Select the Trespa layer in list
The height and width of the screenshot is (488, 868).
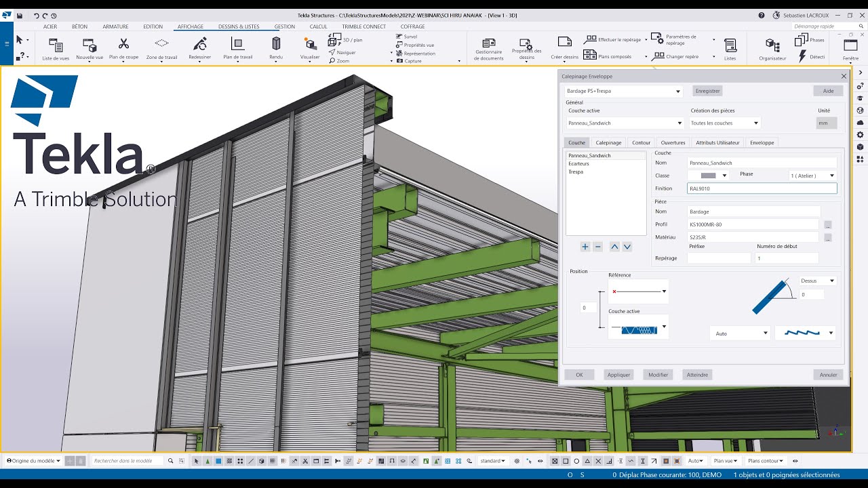[576, 172]
